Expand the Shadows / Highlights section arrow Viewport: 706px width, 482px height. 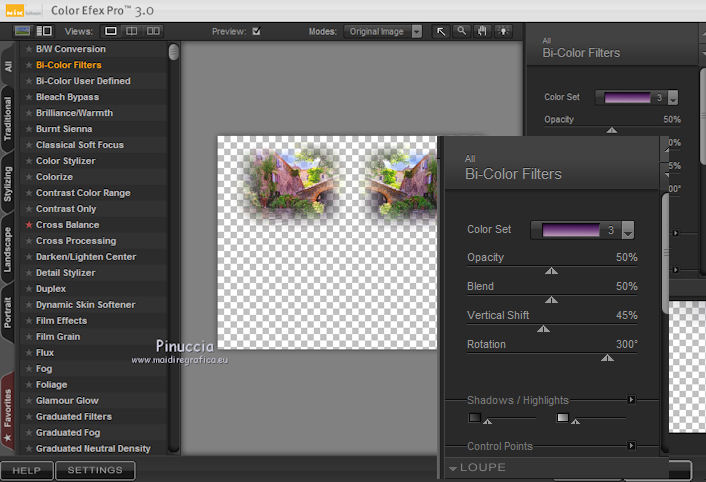[631, 399]
